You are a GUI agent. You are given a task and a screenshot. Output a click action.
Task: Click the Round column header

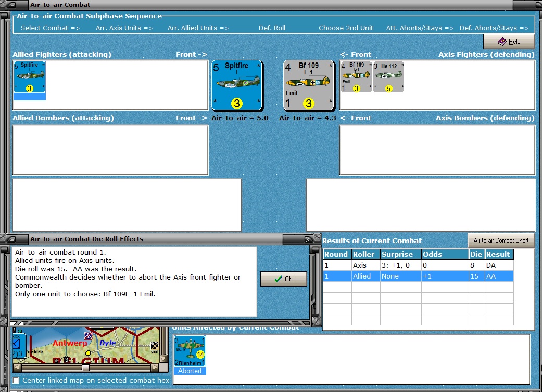tap(337, 254)
